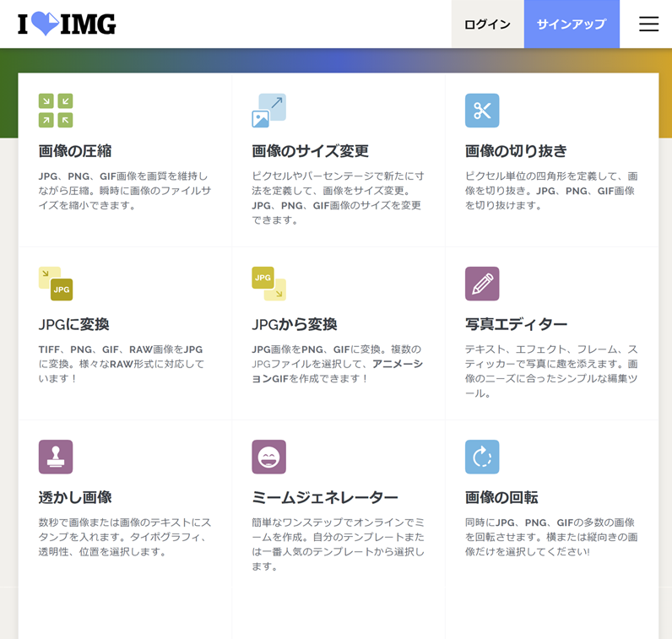Click the 透かし画像 description text

122,537
